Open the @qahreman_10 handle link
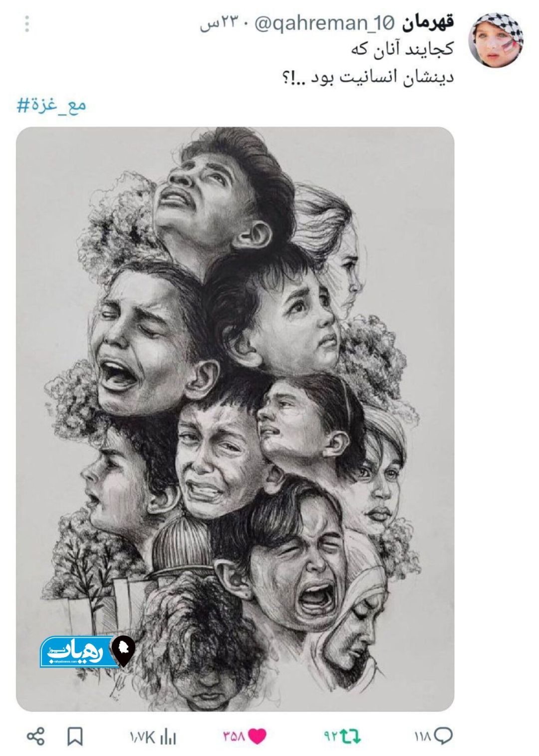539x756 pixels. [x=324, y=23]
